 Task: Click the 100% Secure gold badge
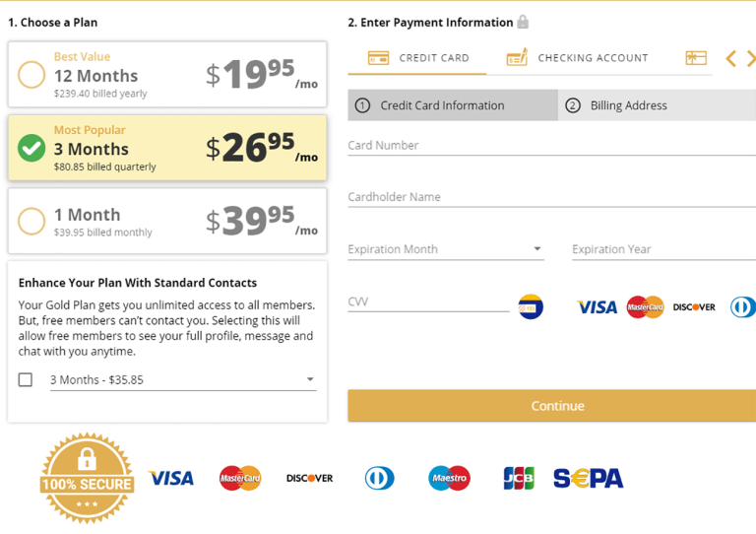(x=87, y=479)
